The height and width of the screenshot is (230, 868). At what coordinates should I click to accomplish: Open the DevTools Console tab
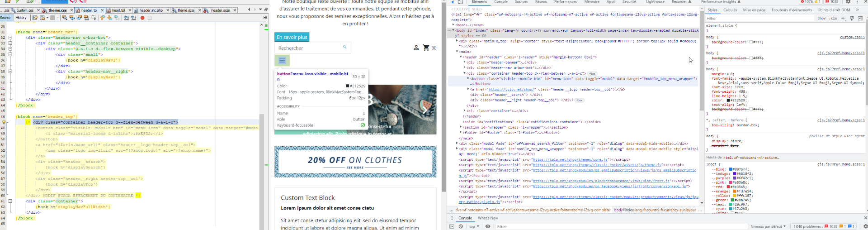(501, 2)
